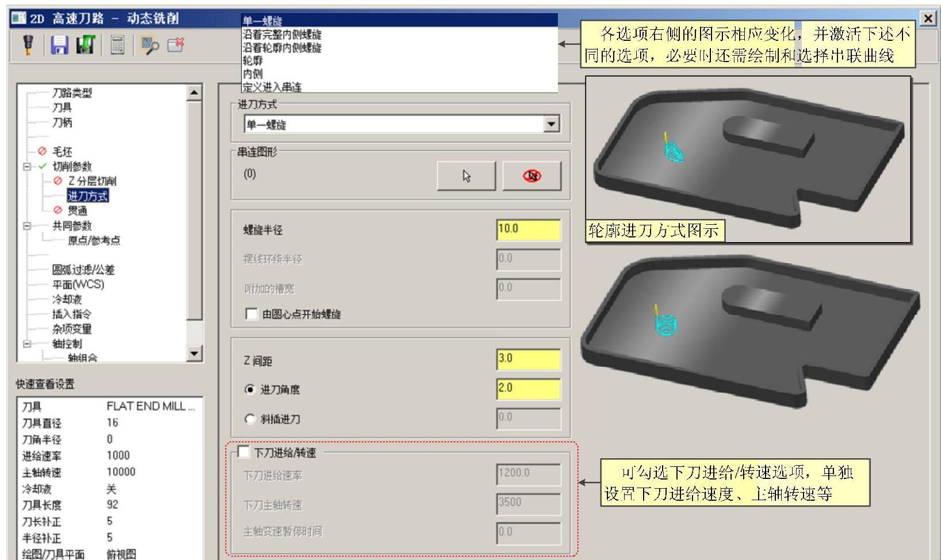Open the calculator icon in toolbar

pyautogui.click(x=117, y=45)
